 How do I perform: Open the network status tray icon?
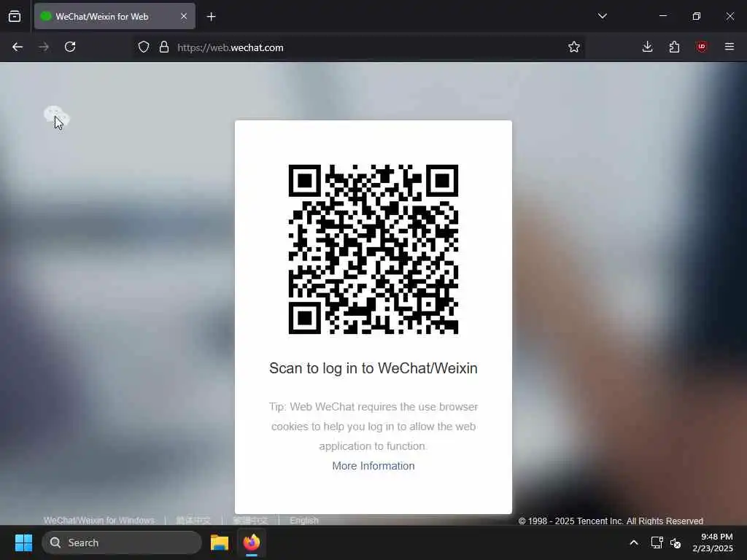pos(657,542)
